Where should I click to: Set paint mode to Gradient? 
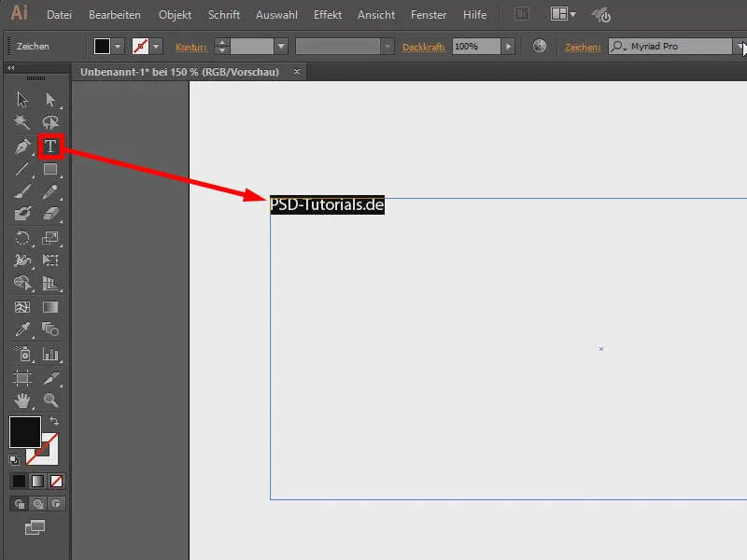37,481
